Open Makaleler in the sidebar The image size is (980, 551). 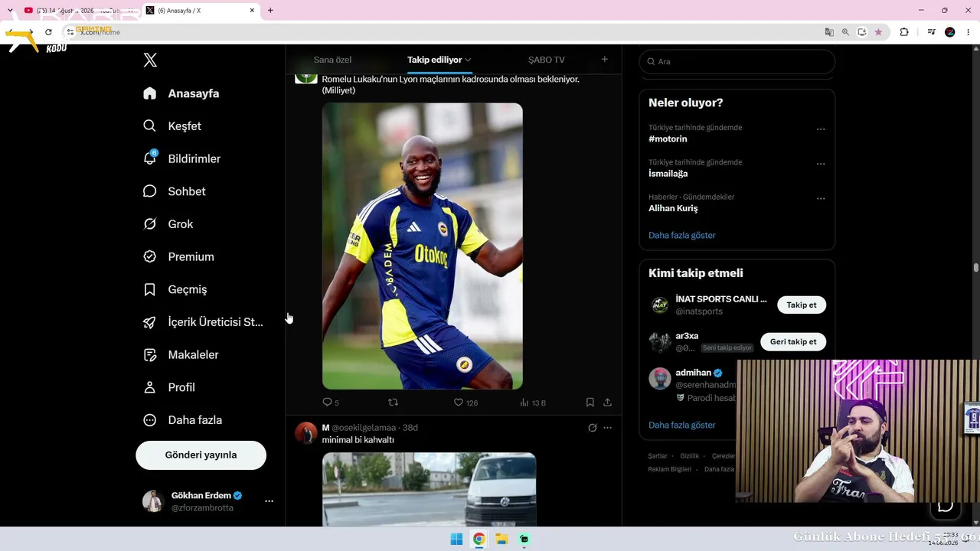181,355
